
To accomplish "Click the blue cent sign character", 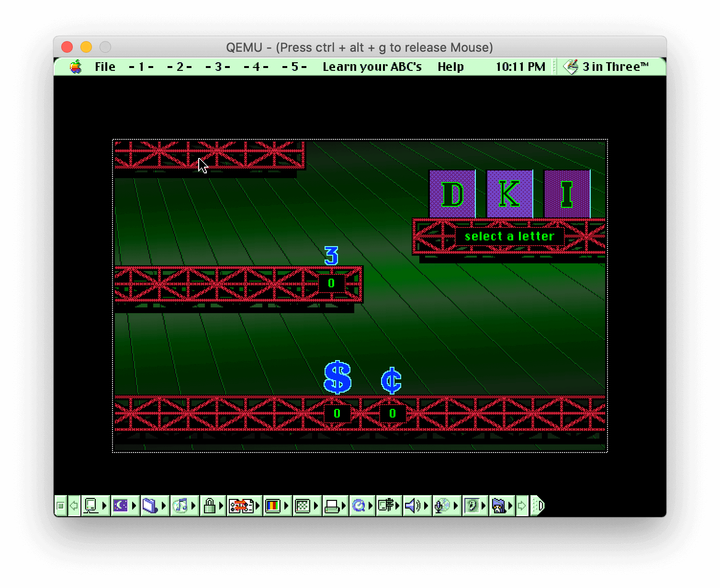I will pyautogui.click(x=391, y=381).
